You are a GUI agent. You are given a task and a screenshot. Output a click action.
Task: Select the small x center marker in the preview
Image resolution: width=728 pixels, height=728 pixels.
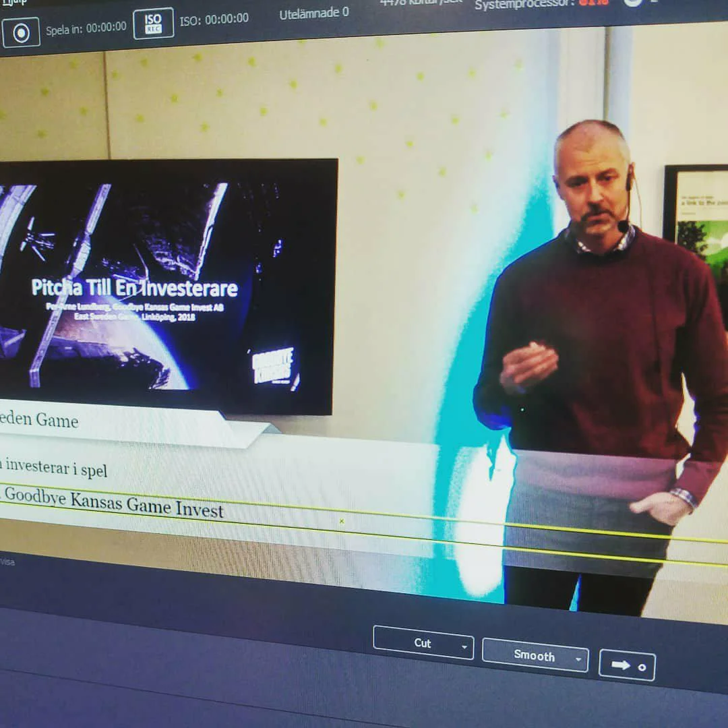click(x=342, y=521)
